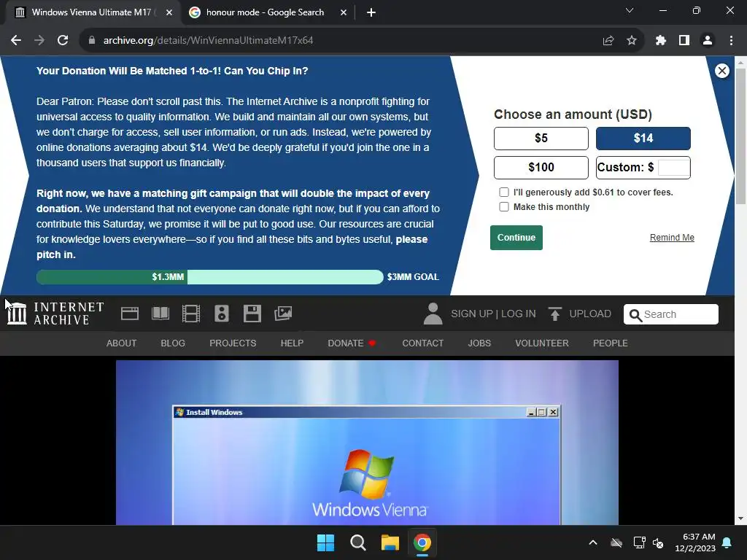The image size is (747, 560).
Task: Show hidden system tray icons chevron
Action: coord(593,542)
